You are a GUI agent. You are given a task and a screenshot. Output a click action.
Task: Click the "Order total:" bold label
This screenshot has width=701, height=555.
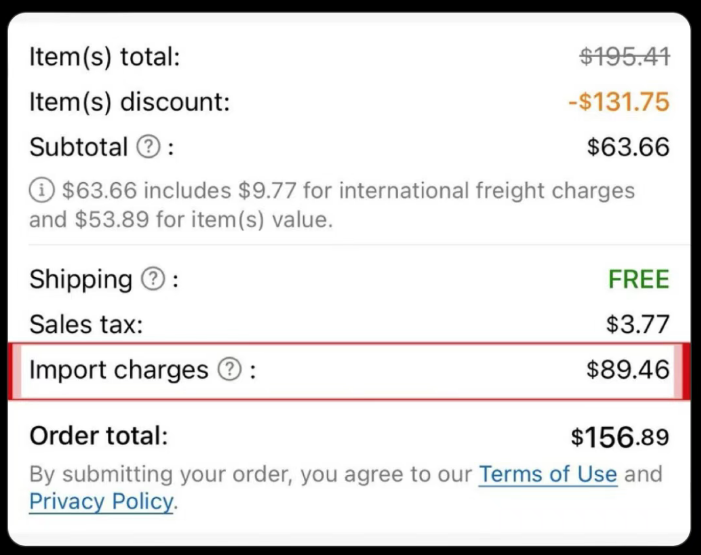[99, 436]
